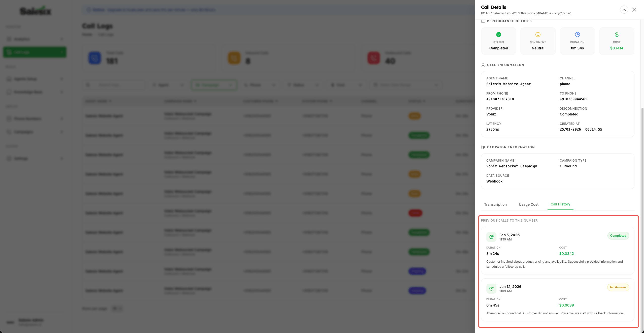
Task: Open Agents Setup from the sidebar
Action: click(25, 79)
